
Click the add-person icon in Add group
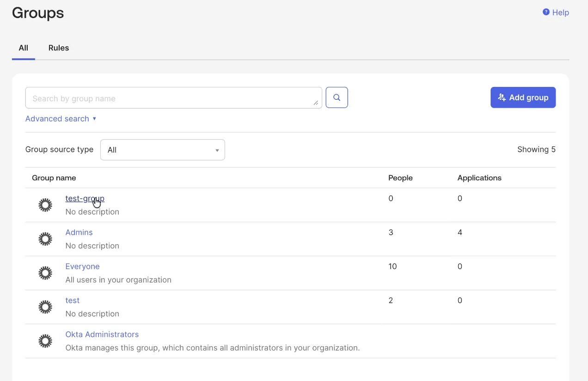tap(502, 98)
